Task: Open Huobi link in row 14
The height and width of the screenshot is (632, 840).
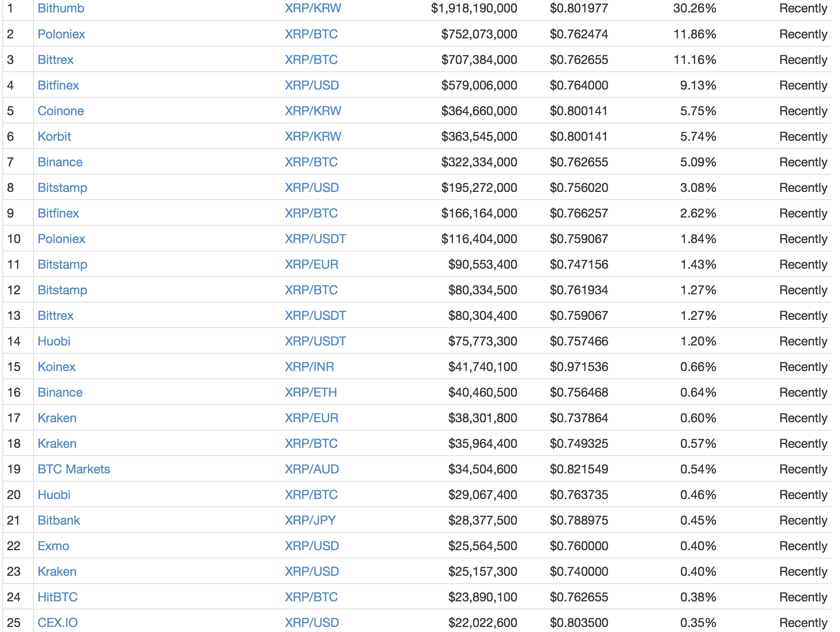Action: [x=54, y=341]
